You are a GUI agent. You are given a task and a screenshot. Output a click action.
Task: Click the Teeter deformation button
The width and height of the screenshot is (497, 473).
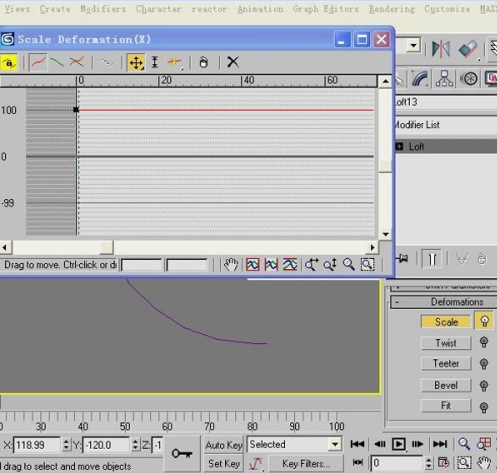(446, 363)
